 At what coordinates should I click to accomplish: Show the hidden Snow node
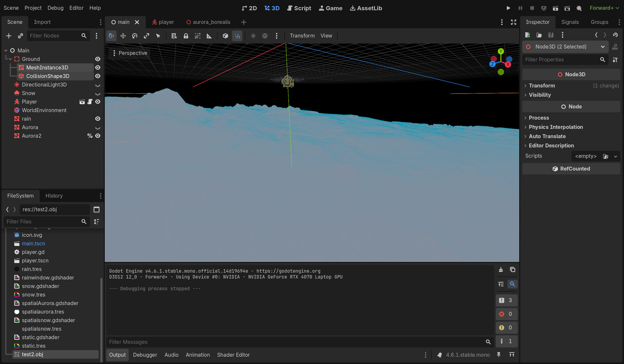tap(98, 94)
